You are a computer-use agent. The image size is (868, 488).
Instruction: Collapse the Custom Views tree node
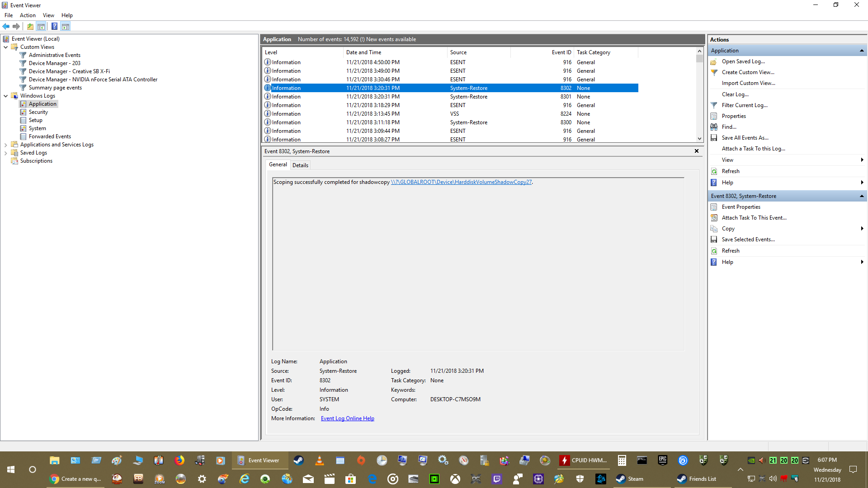pyautogui.click(x=5, y=47)
